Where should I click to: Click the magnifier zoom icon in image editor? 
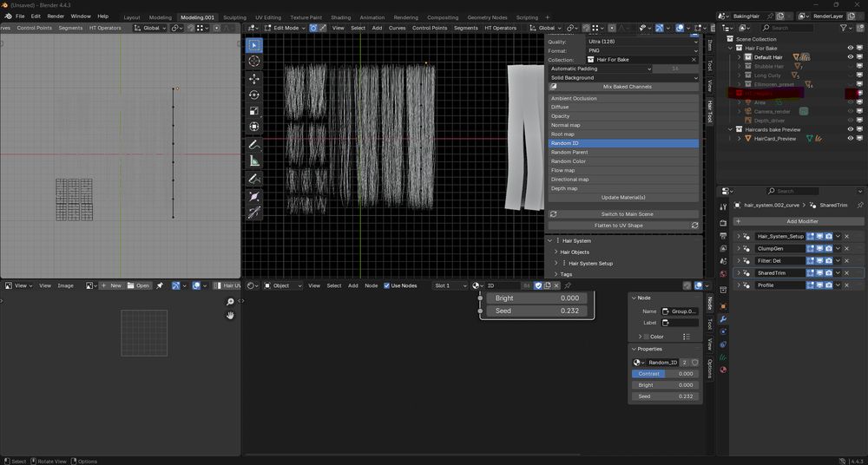pyautogui.click(x=230, y=302)
